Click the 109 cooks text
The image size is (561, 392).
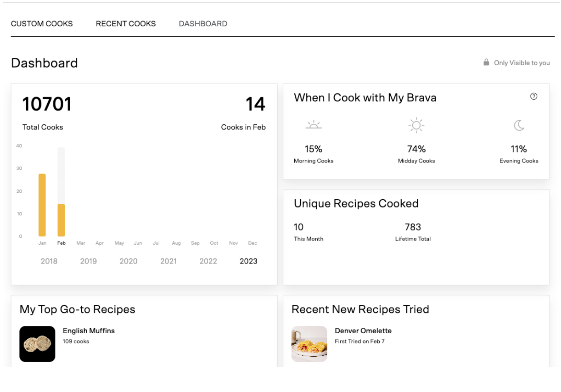(76, 342)
